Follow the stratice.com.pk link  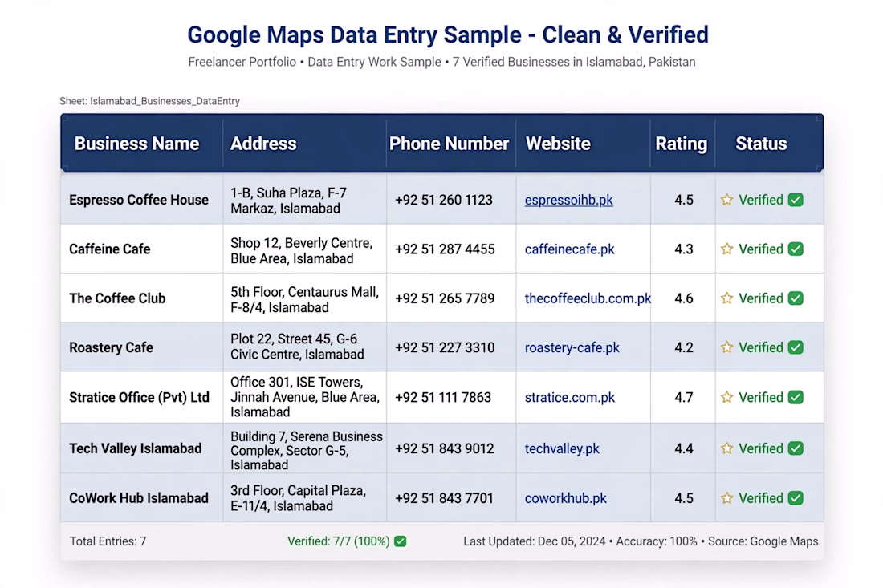click(x=570, y=397)
